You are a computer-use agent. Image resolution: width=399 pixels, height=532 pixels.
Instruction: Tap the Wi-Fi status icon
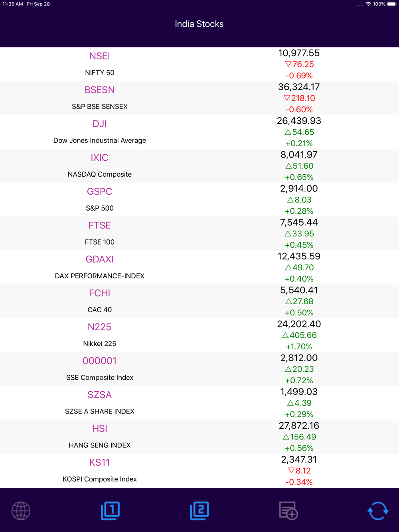click(x=368, y=4)
